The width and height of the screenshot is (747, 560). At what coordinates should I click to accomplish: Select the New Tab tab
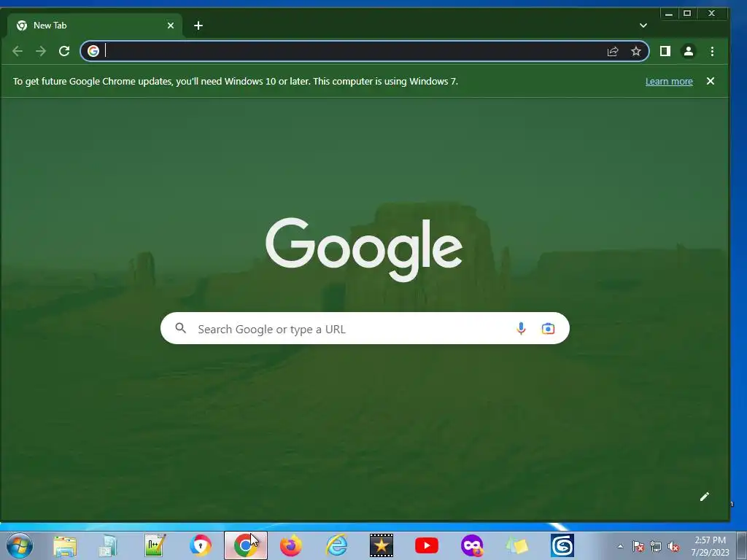pos(96,26)
